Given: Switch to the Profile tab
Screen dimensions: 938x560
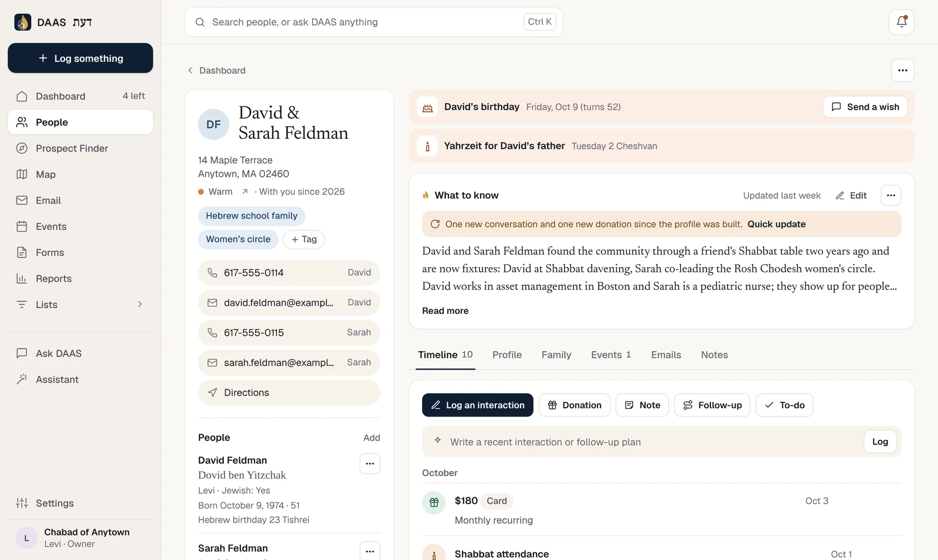Looking at the screenshot, I should click(507, 355).
